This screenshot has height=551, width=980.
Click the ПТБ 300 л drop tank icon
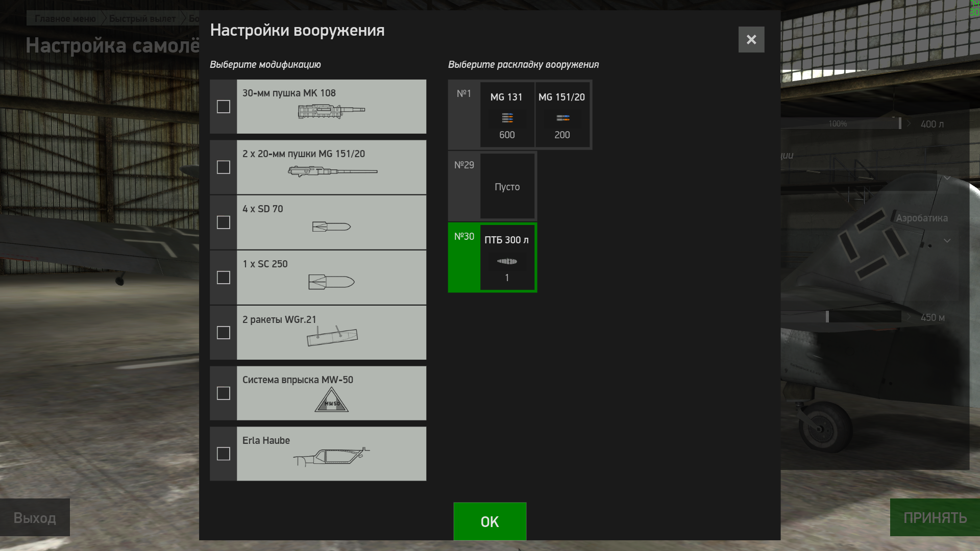[x=507, y=261]
